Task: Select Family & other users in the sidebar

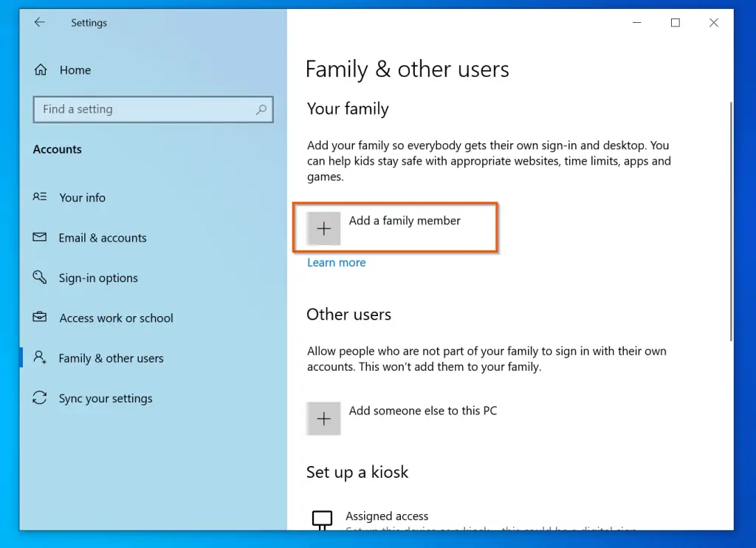Action: tap(111, 358)
